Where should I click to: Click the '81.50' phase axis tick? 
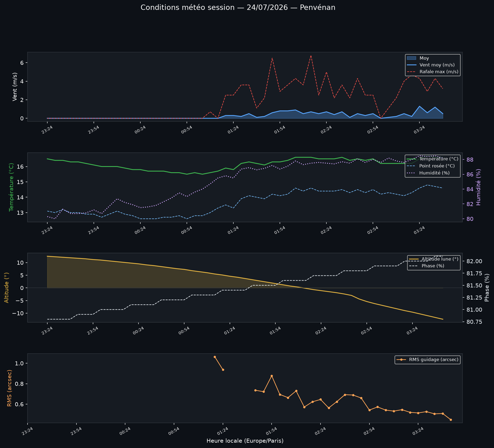pyautogui.click(x=474, y=286)
